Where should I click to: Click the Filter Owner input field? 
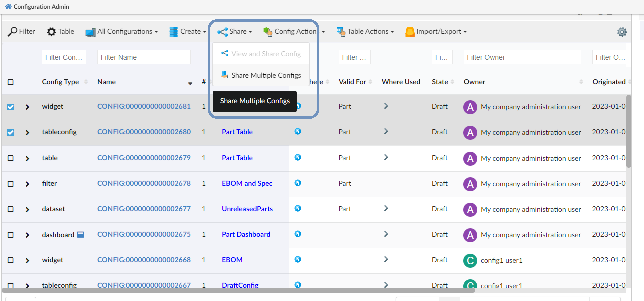coord(522,57)
